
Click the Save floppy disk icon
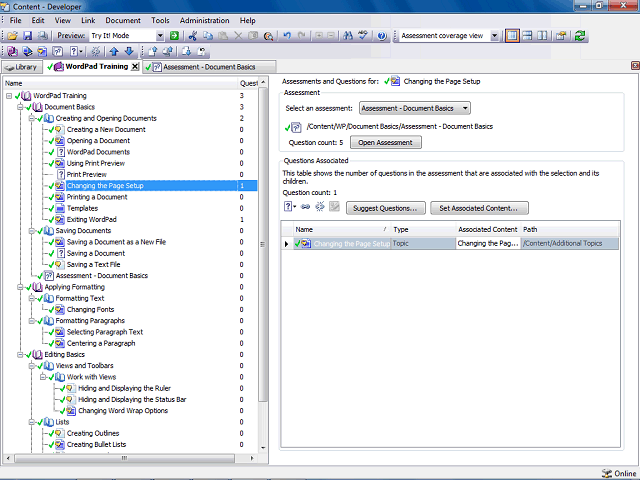(x=27, y=36)
